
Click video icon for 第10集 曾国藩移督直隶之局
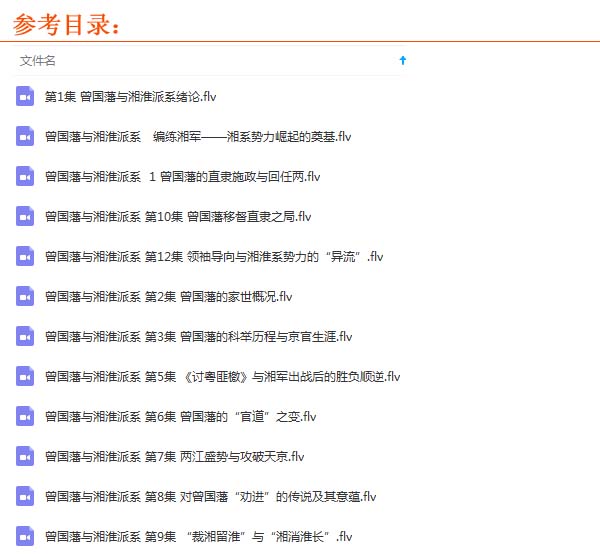coord(25,216)
